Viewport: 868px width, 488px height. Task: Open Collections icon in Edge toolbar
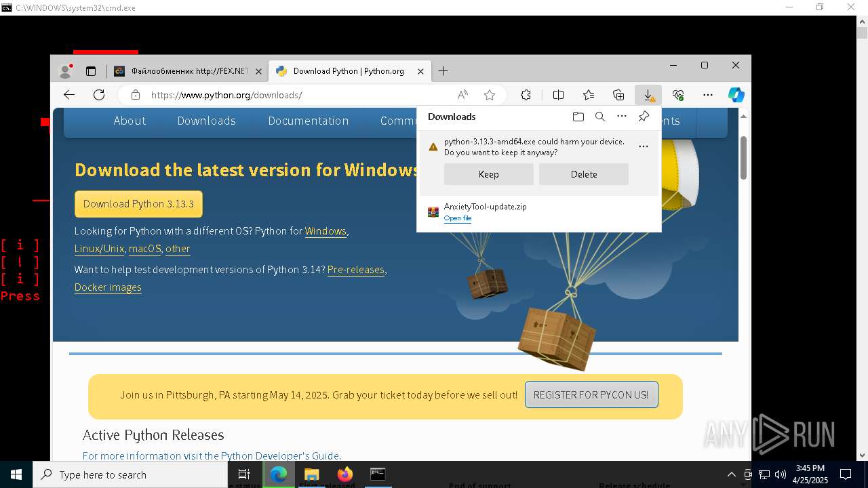click(x=618, y=95)
